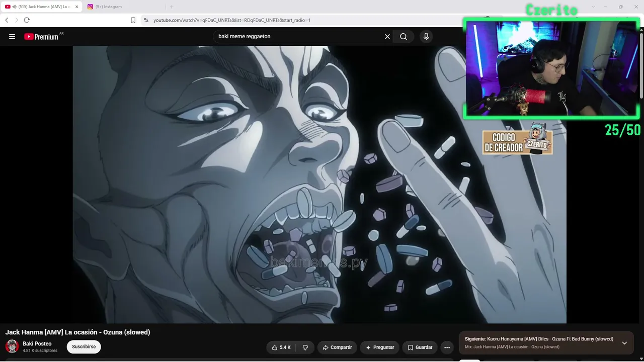Dislike the video
Image resolution: width=644 pixels, height=362 pixels.
(x=305, y=347)
